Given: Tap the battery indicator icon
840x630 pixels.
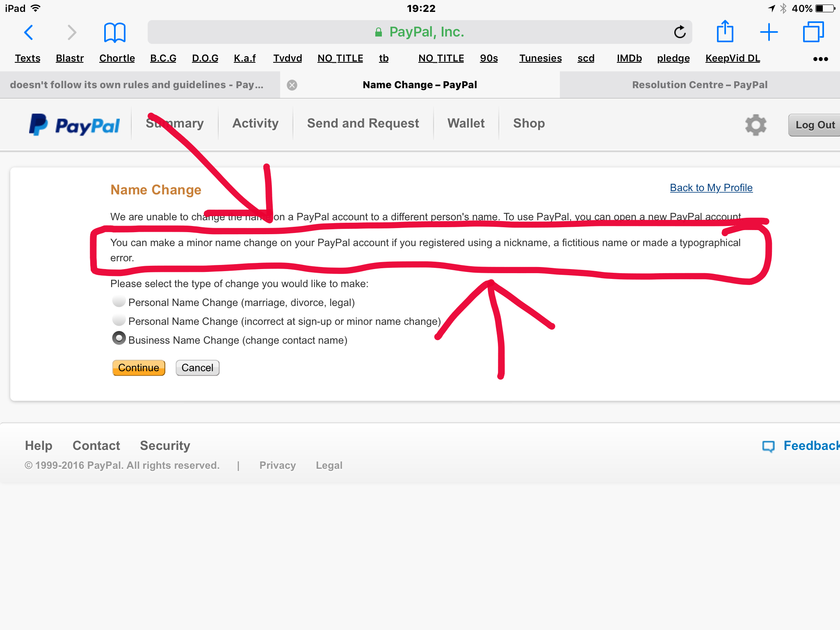Looking at the screenshot, I should click(825, 8).
